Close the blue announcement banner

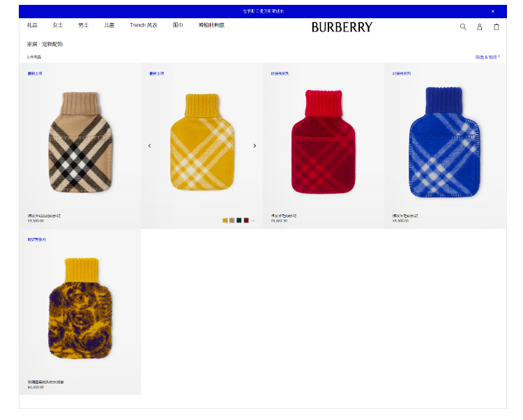coord(492,11)
